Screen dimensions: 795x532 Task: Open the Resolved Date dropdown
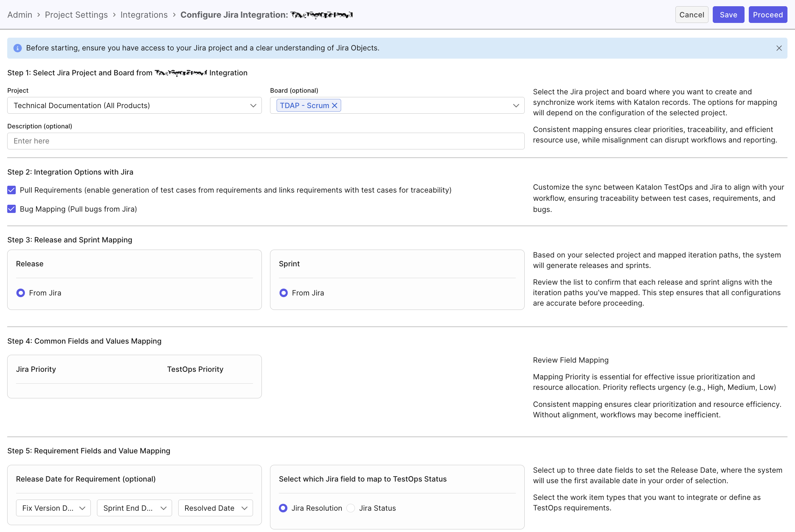tap(215, 508)
